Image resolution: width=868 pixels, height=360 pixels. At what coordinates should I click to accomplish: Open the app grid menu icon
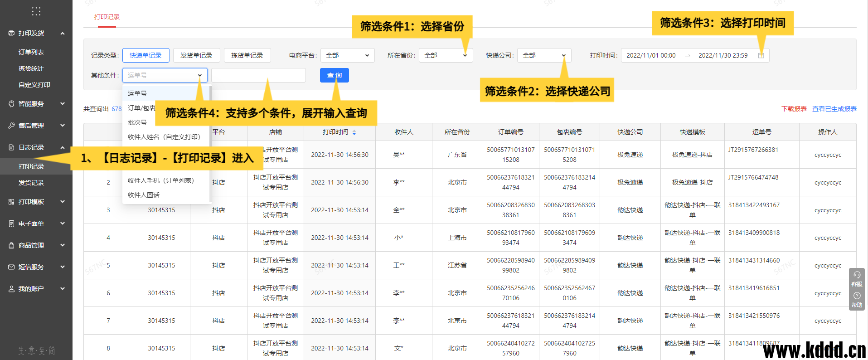pyautogui.click(x=36, y=11)
